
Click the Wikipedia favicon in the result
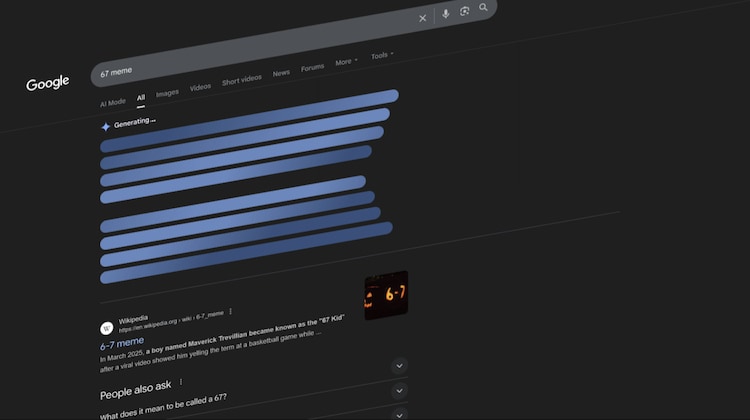(x=106, y=327)
